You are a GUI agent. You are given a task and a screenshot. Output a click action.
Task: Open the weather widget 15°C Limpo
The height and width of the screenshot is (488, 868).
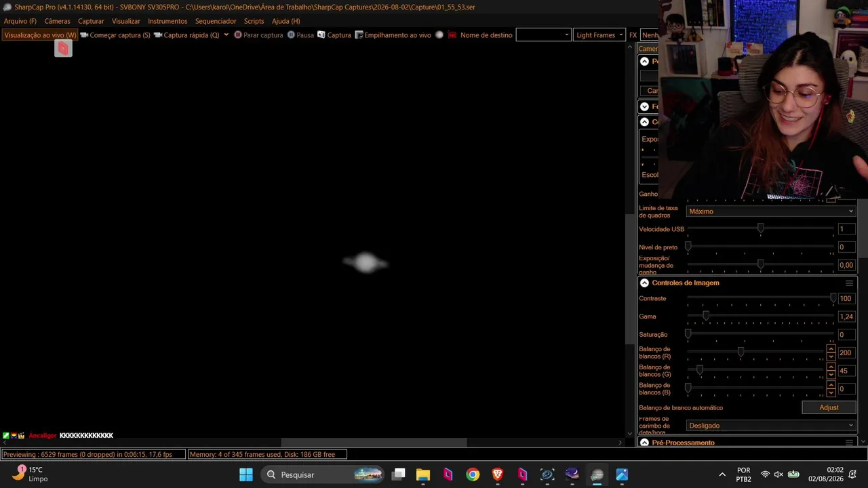[30, 474]
